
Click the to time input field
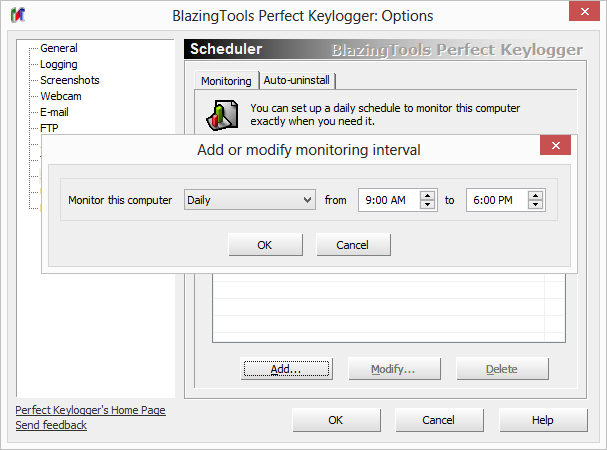click(x=494, y=200)
